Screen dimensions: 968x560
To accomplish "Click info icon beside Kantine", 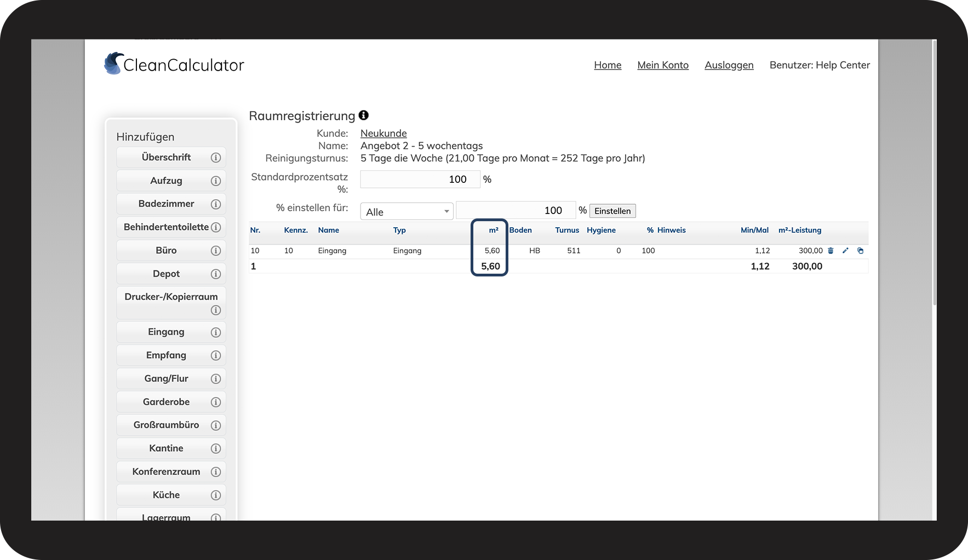I will 216,449.
